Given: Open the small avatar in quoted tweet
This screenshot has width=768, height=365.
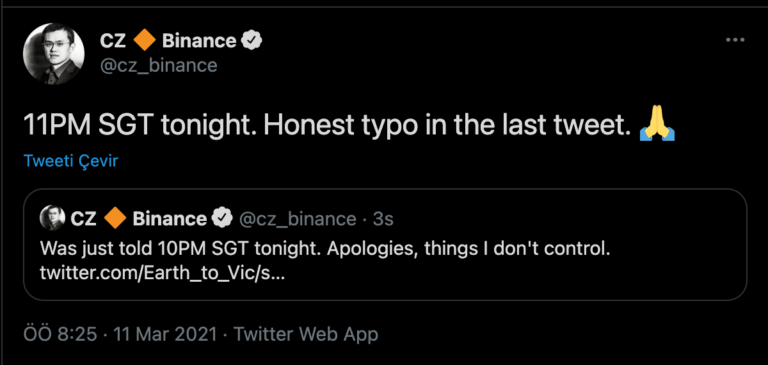Looking at the screenshot, I should click(52, 218).
